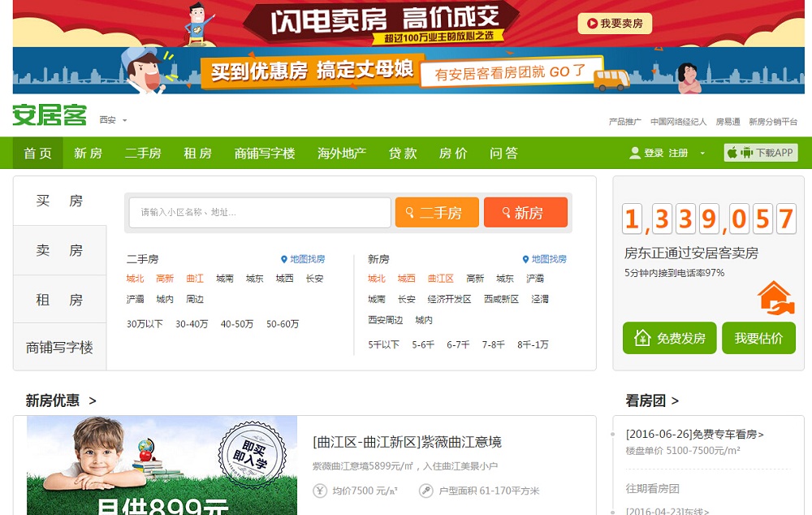The image size is (812, 515).
Task: Click the Android icon in 下载APP
Action: (x=746, y=153)
